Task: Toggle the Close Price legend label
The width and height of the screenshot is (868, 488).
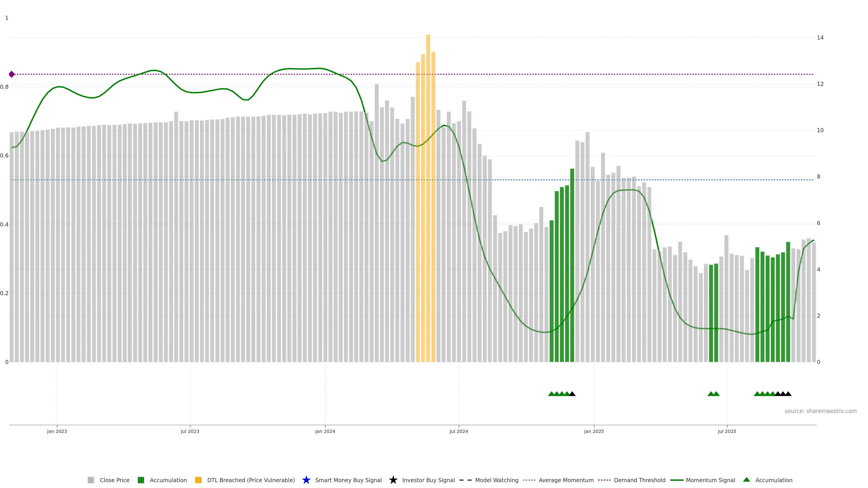Action: (x=115, y=480)
